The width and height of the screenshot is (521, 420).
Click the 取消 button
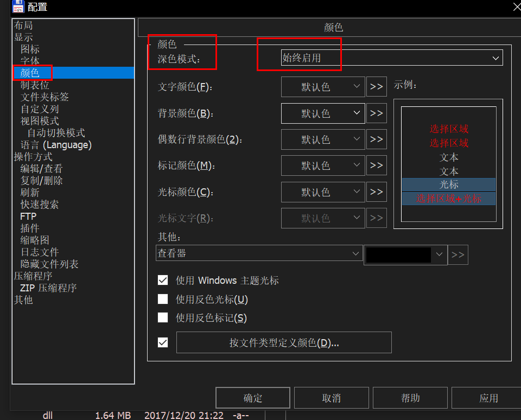(x=331, y=398)
